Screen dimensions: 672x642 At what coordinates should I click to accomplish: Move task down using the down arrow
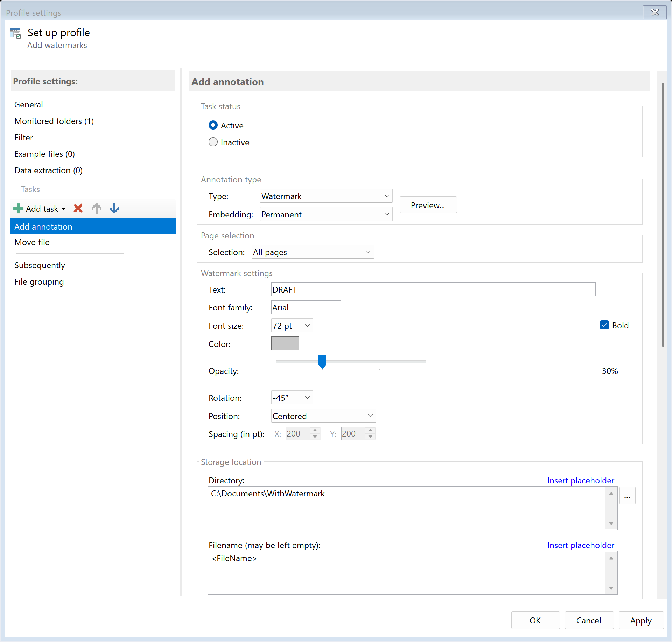click(114, 208)
